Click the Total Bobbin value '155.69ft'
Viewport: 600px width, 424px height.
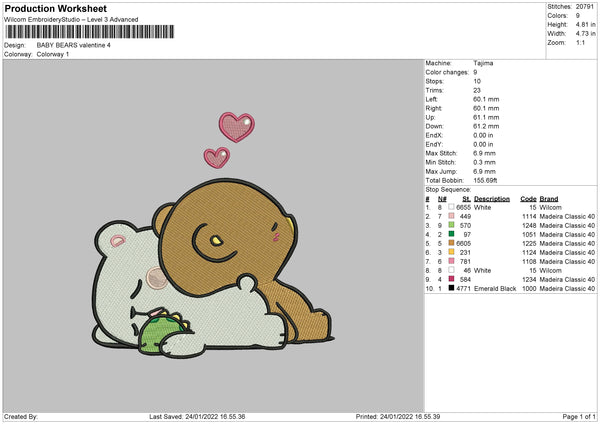tap(485, 180)
